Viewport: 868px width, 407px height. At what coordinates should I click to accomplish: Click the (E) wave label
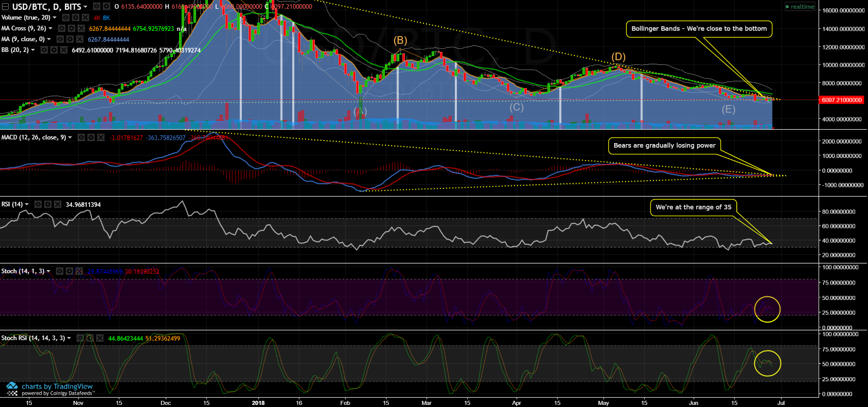point(728,109)
